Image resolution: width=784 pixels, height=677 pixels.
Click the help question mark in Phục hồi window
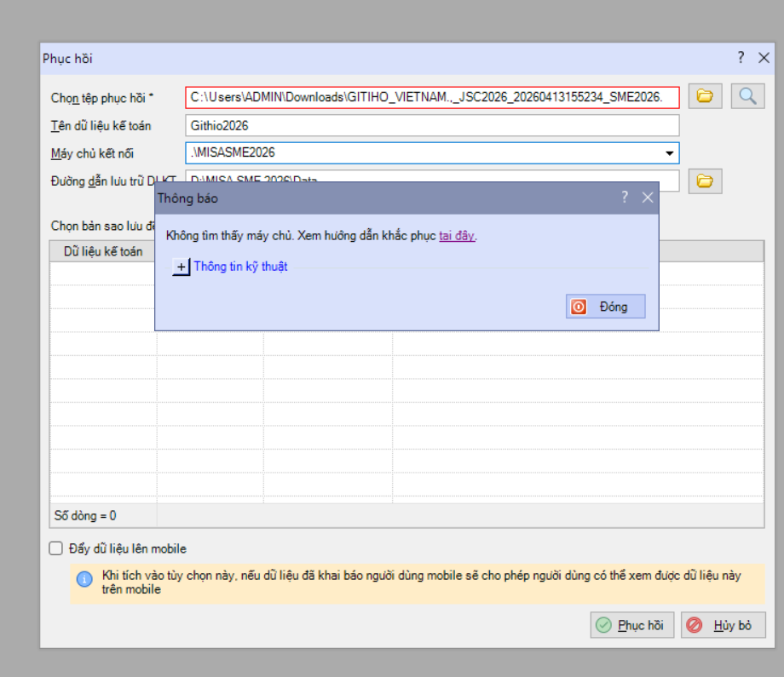(741, 58)
